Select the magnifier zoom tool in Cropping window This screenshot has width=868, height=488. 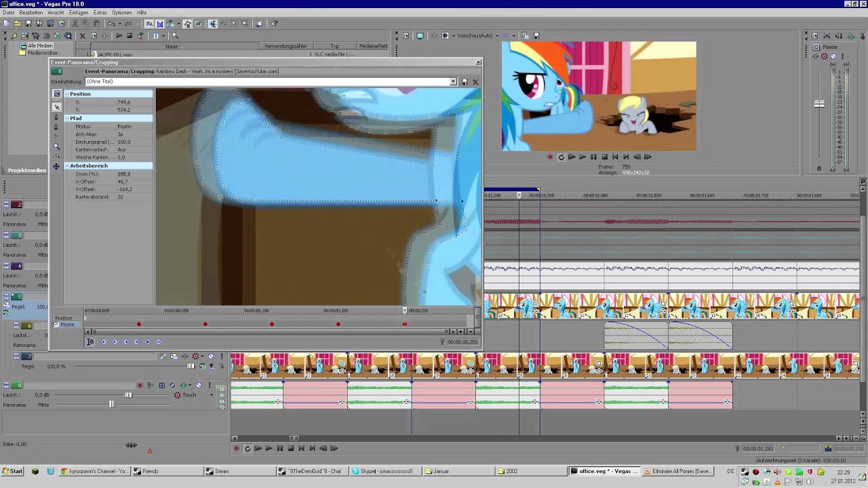coord(56,146)
